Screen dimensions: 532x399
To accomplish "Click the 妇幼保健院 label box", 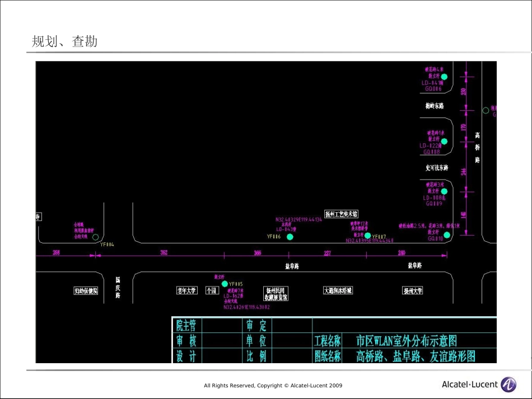I will [x=86, y=290].
